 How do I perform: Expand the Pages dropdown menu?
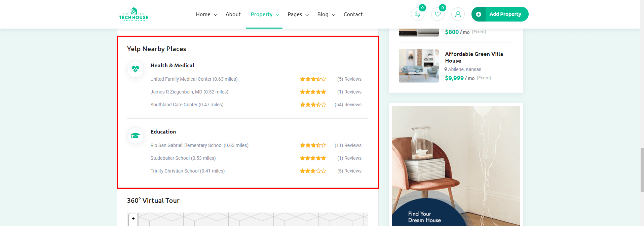tap(298, 14)
